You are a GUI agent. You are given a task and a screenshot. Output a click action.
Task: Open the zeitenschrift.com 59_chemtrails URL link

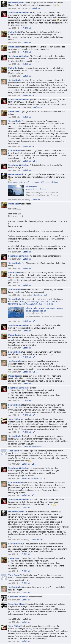(33, 182)
